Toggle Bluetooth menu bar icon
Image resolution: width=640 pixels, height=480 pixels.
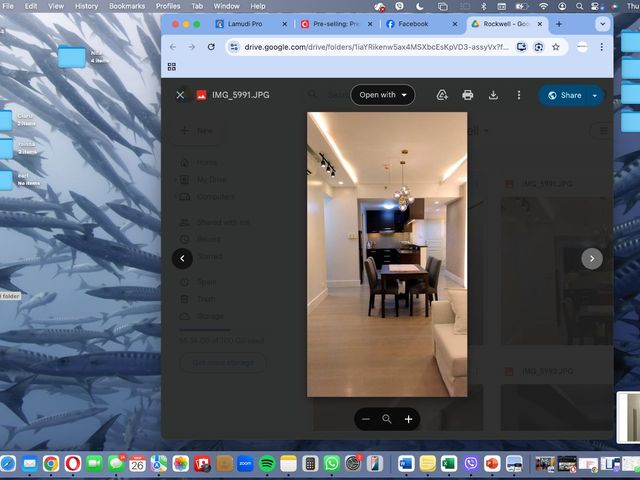click(x=484, y=6)
